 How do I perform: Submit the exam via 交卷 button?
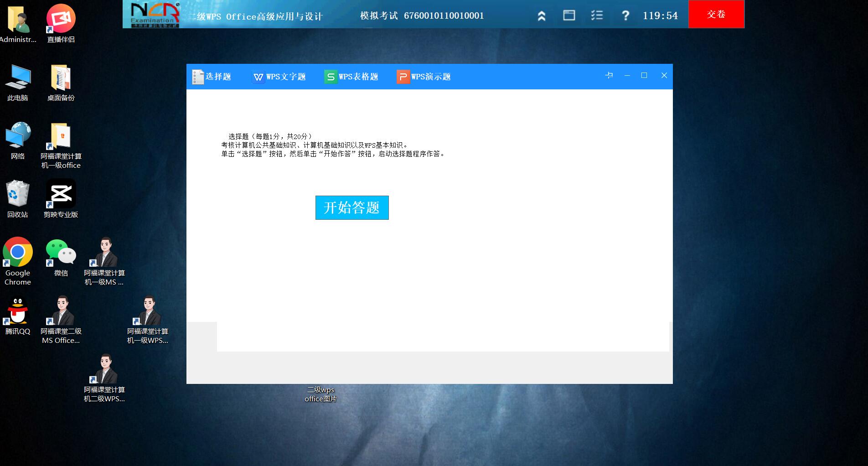[x=716, y=14]
